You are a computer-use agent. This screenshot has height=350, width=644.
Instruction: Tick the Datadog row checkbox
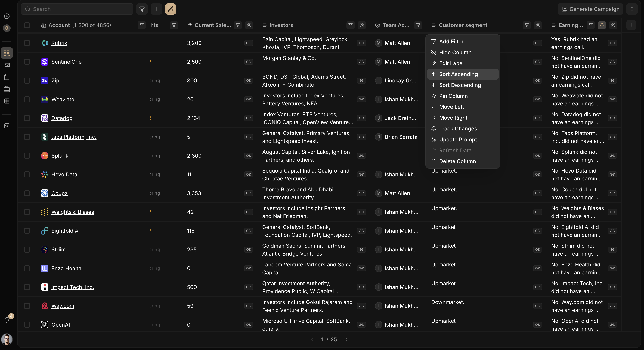click(27, 118)
